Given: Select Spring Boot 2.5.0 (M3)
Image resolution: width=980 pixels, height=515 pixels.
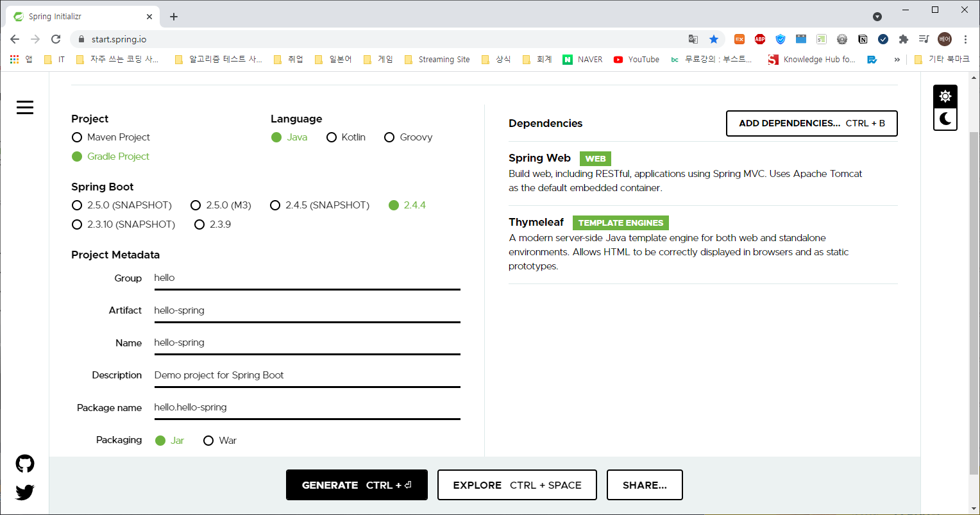Looking at the screenshot, I should (x=221, y=205).
